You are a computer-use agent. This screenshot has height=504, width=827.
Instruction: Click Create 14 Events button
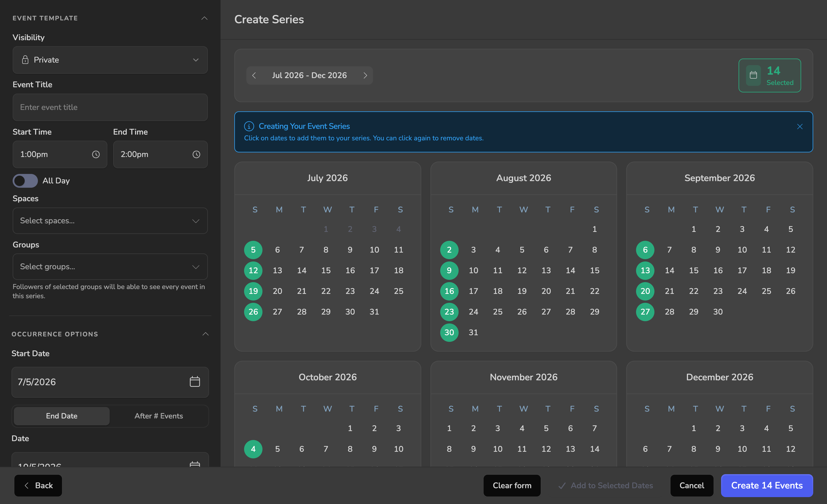tap(767, 486)
